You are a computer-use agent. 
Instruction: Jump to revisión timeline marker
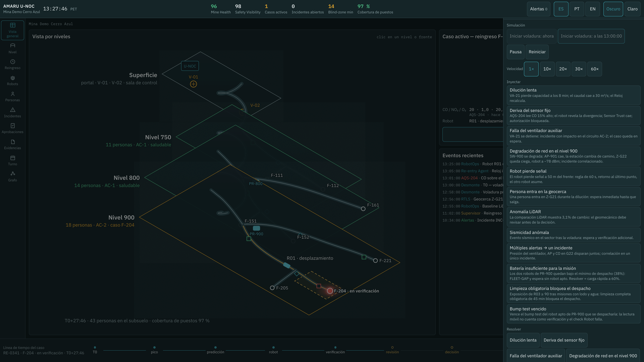point(392,350)
